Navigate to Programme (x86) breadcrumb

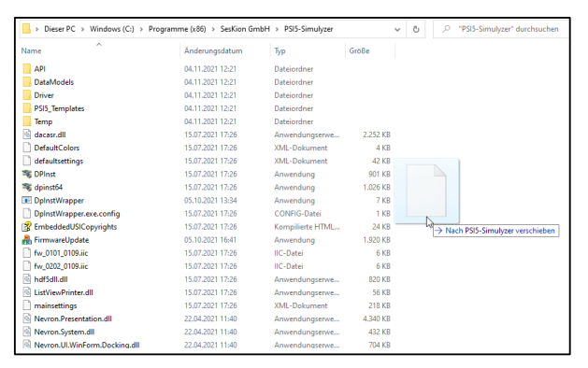(177, 29)
